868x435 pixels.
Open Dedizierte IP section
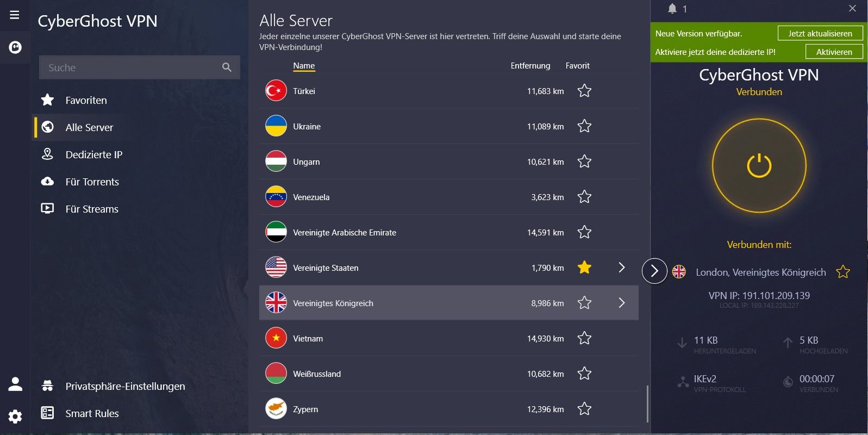94,154
